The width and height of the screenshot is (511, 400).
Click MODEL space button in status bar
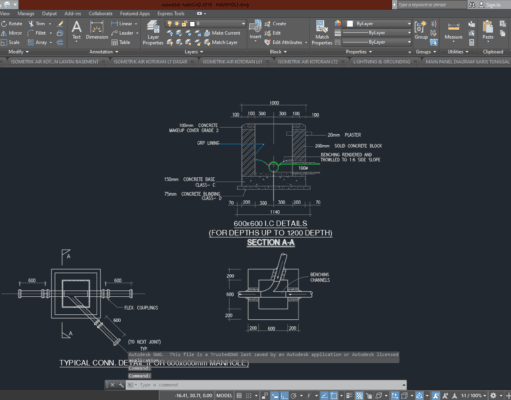click(x=224, y=396)
